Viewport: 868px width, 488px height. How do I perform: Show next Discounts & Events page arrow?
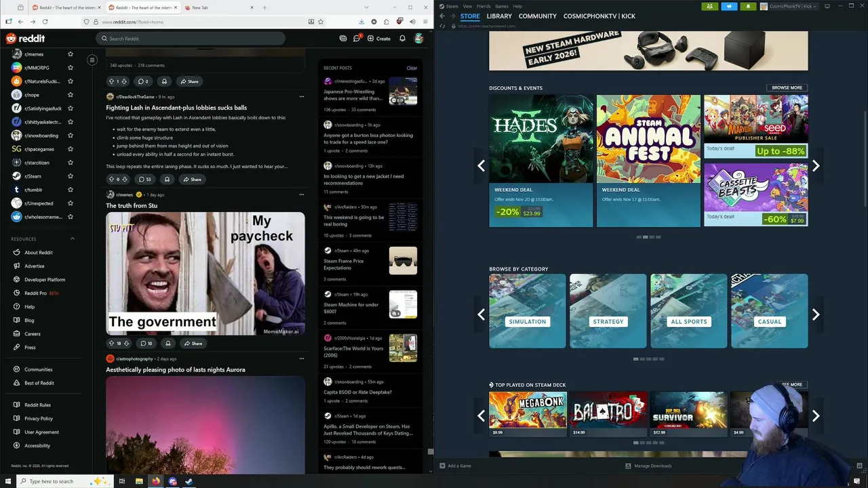816,165
